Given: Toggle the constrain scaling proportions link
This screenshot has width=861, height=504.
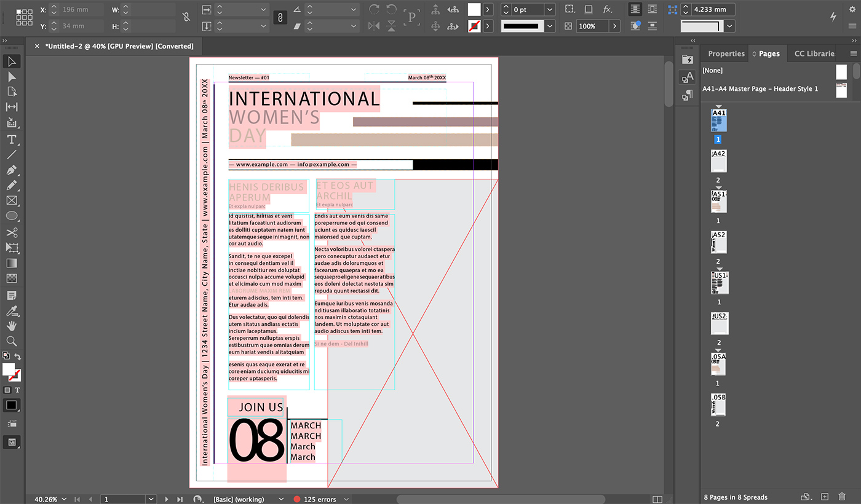Looking at the screenshot, I should point(280,18).
